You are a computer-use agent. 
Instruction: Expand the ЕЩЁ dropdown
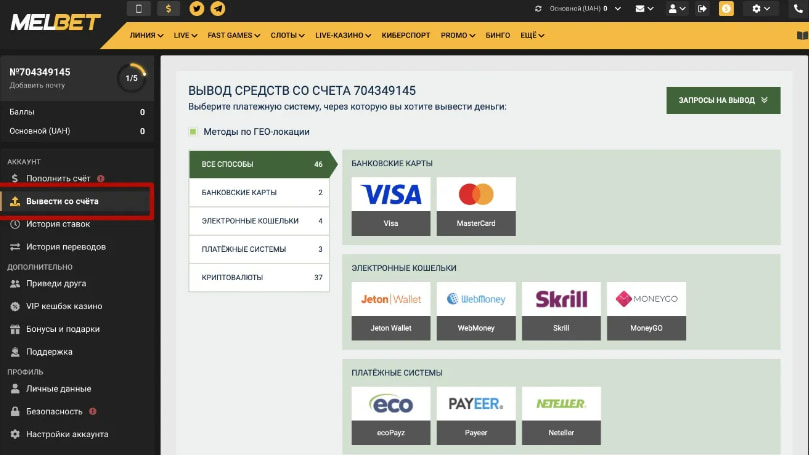532,35
